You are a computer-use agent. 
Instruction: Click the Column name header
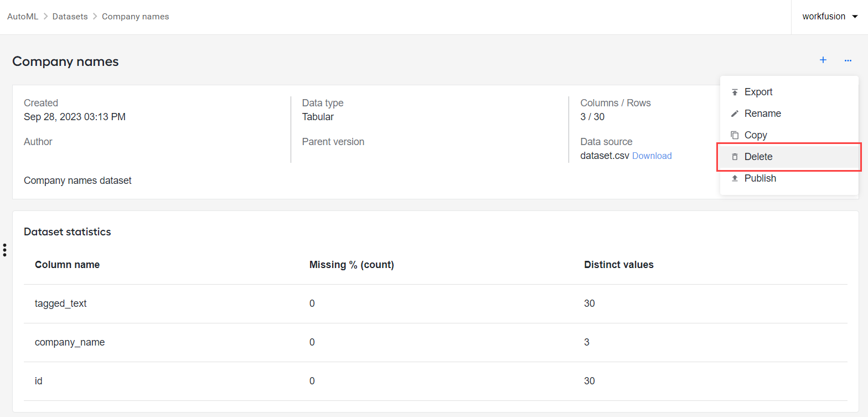click(67, 265)
